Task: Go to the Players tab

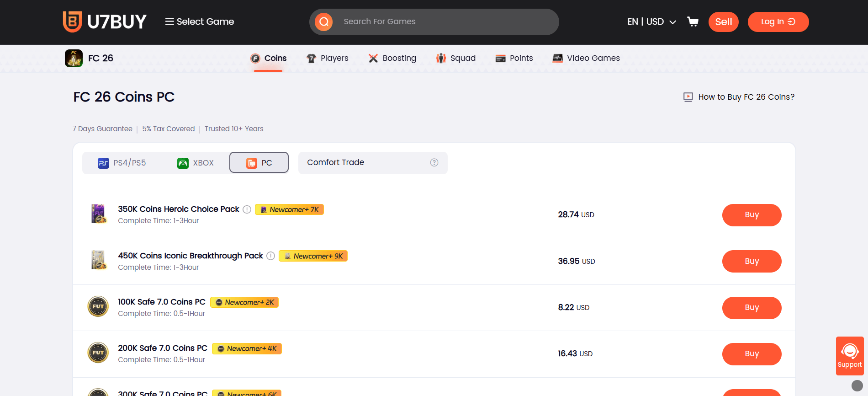Action: click(328, 58)
